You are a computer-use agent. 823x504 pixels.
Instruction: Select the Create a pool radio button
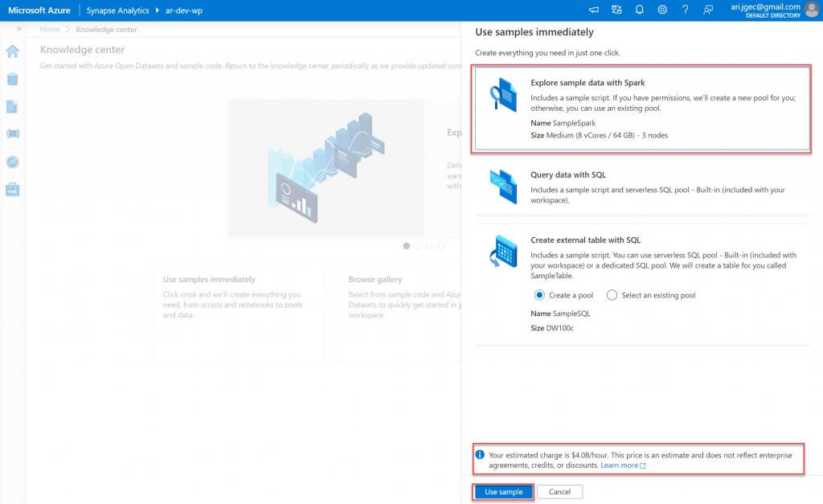[539, 295]
